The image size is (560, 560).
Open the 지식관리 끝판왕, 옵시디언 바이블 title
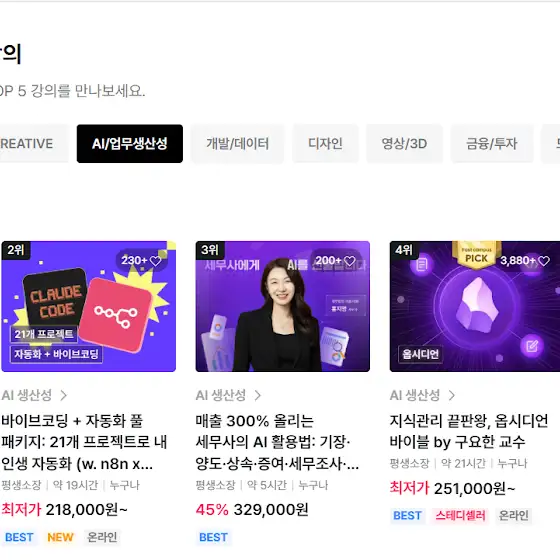[x=469, y=431]
